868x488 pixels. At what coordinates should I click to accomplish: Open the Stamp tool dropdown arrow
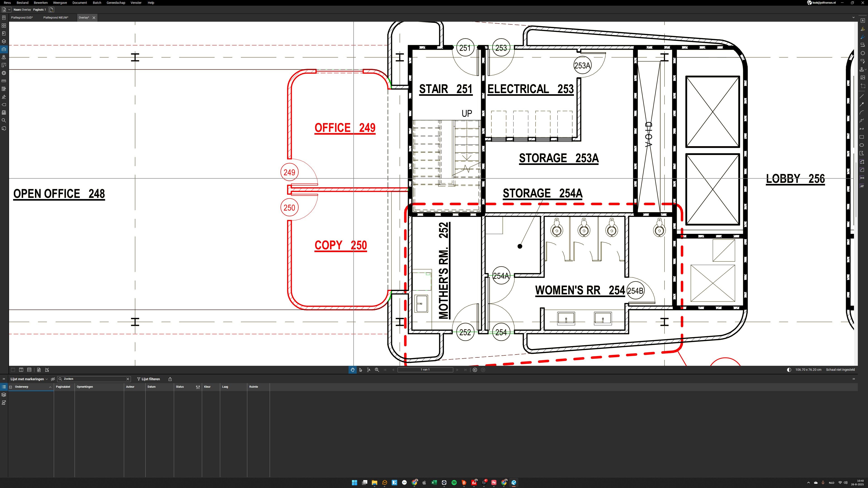[866, 69]
